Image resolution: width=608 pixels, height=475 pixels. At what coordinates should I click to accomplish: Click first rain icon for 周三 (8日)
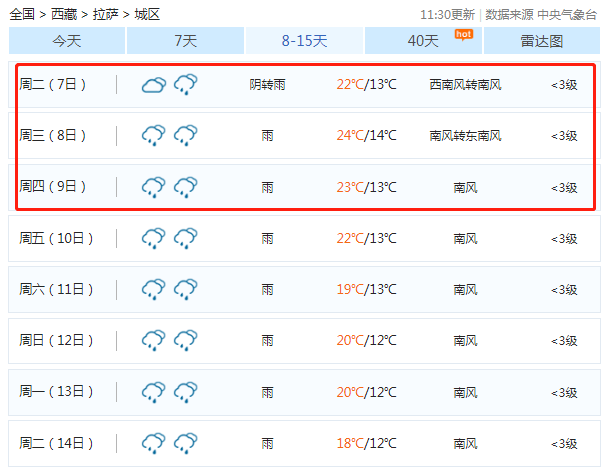coord(154,135)
